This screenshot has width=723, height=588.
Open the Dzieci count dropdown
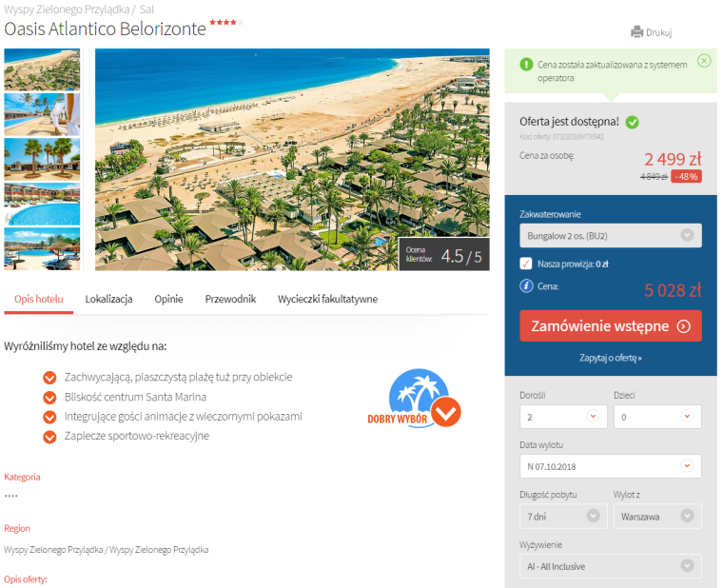(x=656, y=417)
